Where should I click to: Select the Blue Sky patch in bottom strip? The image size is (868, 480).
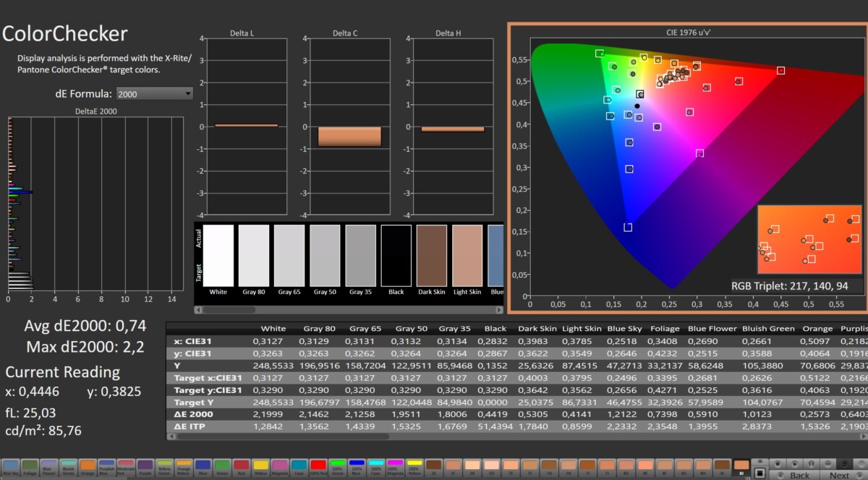(x=11, y=467)
